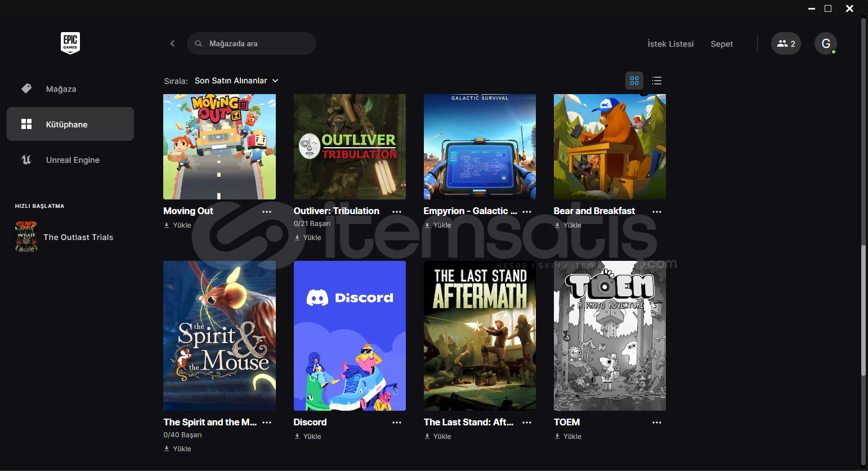Click The Spirit and the M... title text
The image size is (868, 471).
(210, 423)
